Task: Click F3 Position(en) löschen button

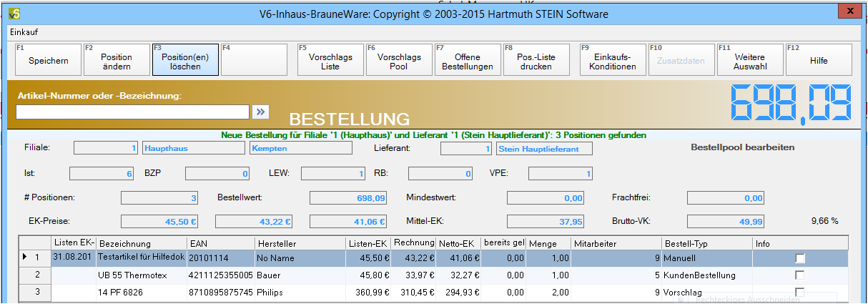Action: [x=184, y=61]
